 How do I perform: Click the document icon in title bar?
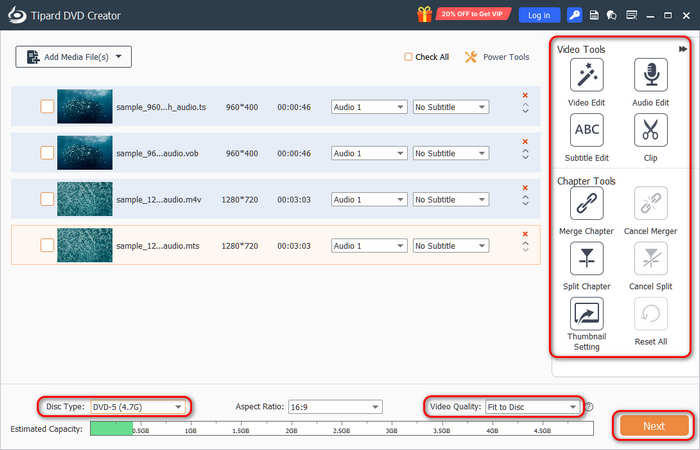(x=594, y=15)
